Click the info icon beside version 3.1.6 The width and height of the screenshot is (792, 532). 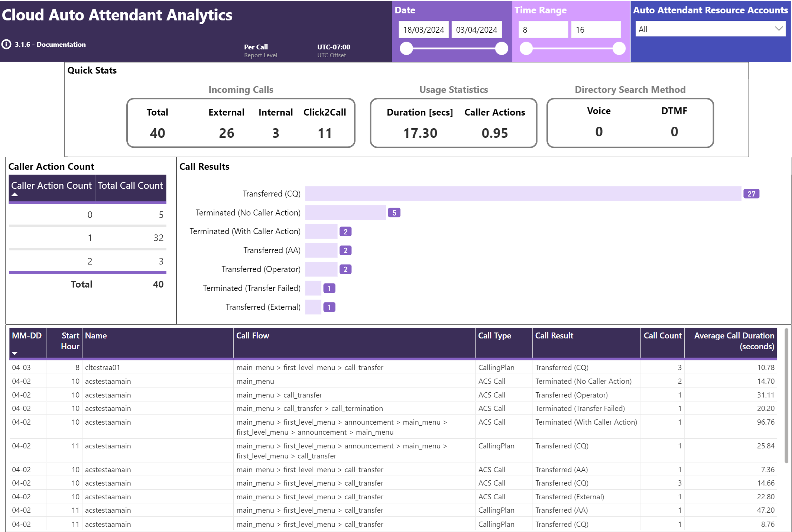point(6,44)
